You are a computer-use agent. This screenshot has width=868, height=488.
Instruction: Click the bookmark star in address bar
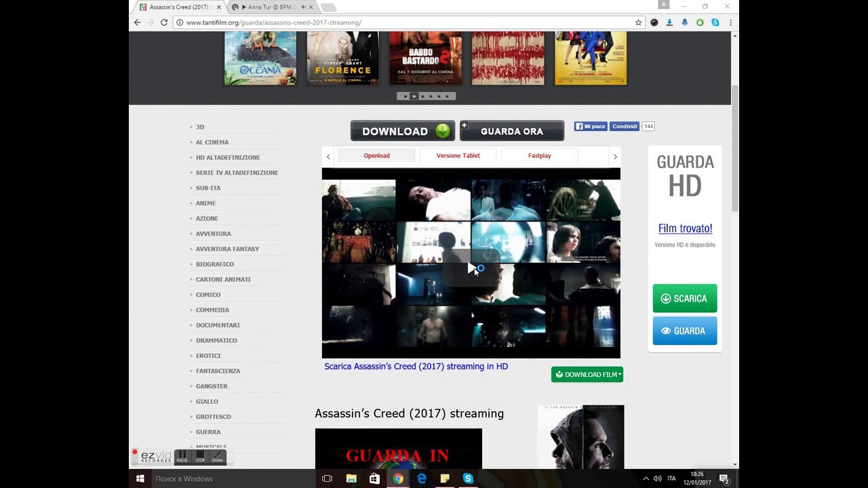pyautogui.click(x=638, y=22)
